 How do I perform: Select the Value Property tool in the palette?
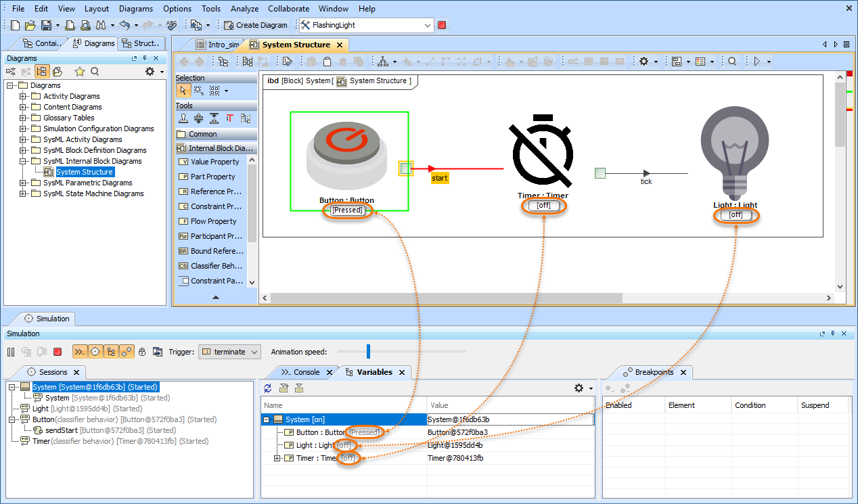click(x=214, y=162)
